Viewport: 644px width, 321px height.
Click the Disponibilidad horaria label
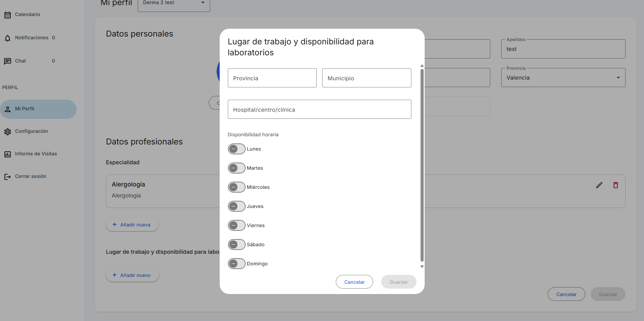coord(253,135)
